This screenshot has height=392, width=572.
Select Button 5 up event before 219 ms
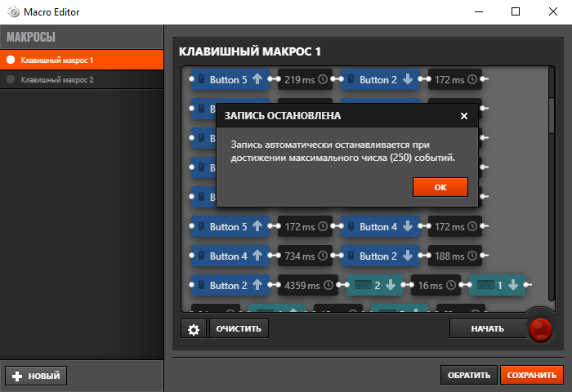pyautogui.click(x=230, y=79)
